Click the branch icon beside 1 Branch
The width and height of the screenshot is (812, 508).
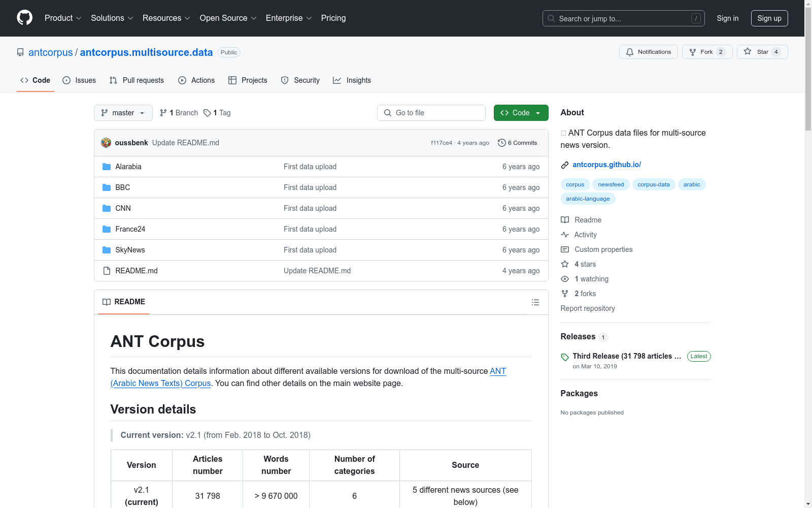click(x=163, y=113)
